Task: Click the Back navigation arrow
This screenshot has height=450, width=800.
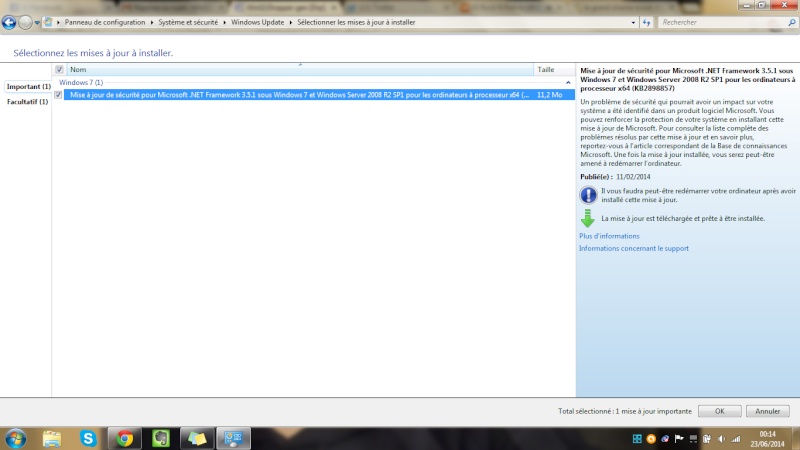Action: tap(9, 22)
